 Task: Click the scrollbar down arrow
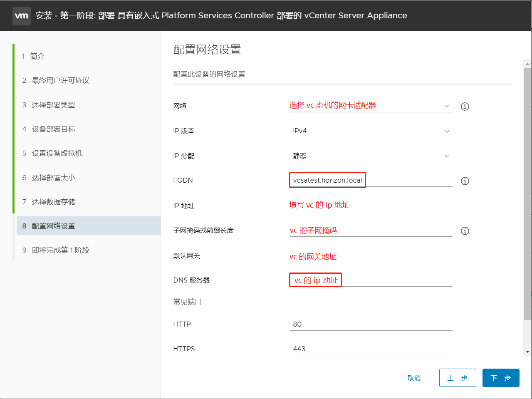click(x=527, y=352)
